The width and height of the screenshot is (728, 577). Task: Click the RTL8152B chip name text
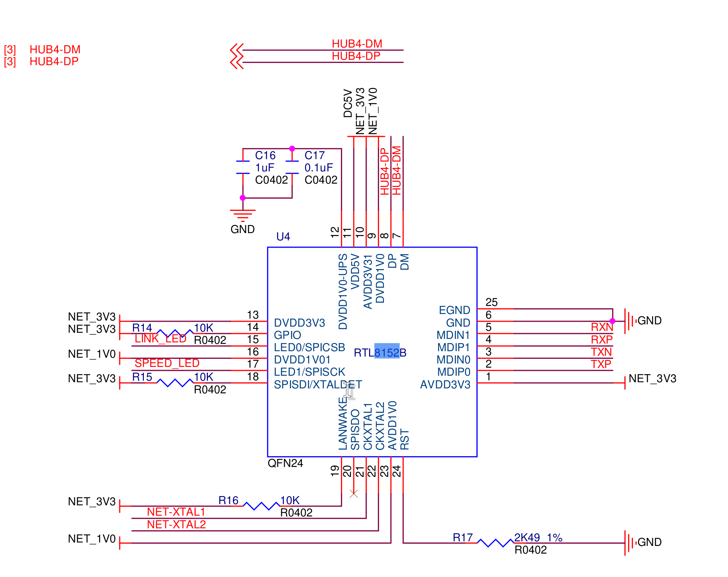pos(380,353)
